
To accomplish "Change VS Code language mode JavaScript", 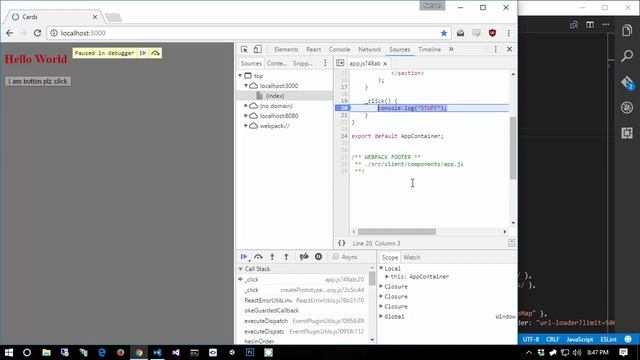I will (580, 340).
